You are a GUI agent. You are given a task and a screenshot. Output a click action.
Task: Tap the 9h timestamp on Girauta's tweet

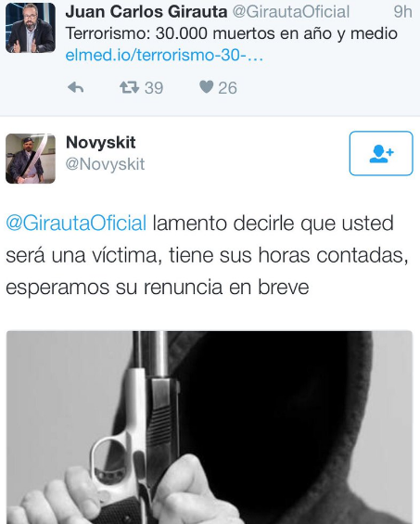402,12
